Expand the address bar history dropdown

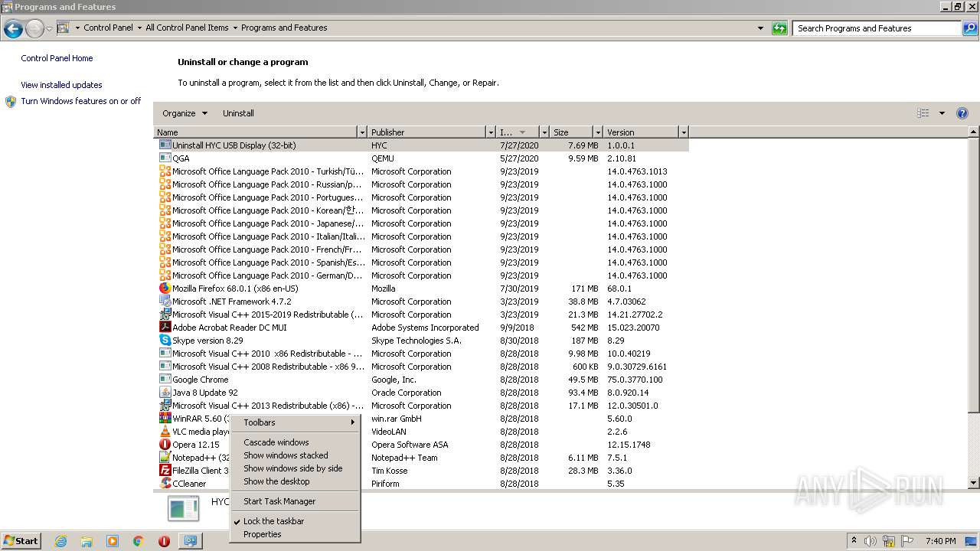(x=760, y=28)
